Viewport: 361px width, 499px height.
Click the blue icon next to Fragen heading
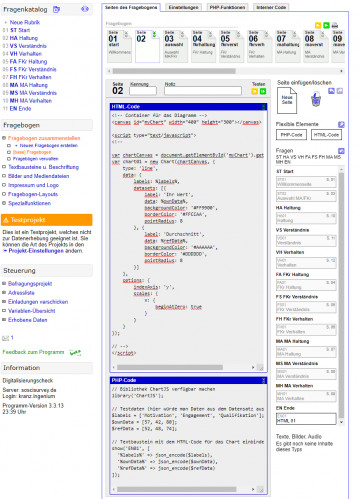(x=341, y=151)
